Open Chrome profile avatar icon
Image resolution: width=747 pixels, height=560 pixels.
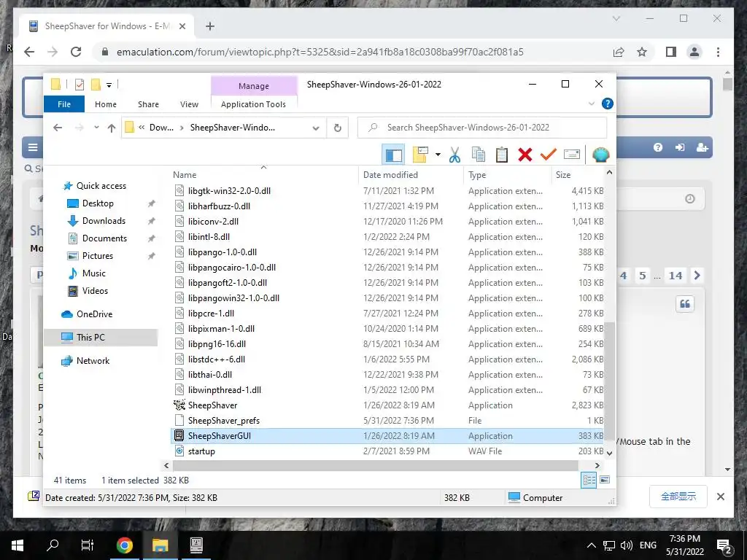pos(694,52)
